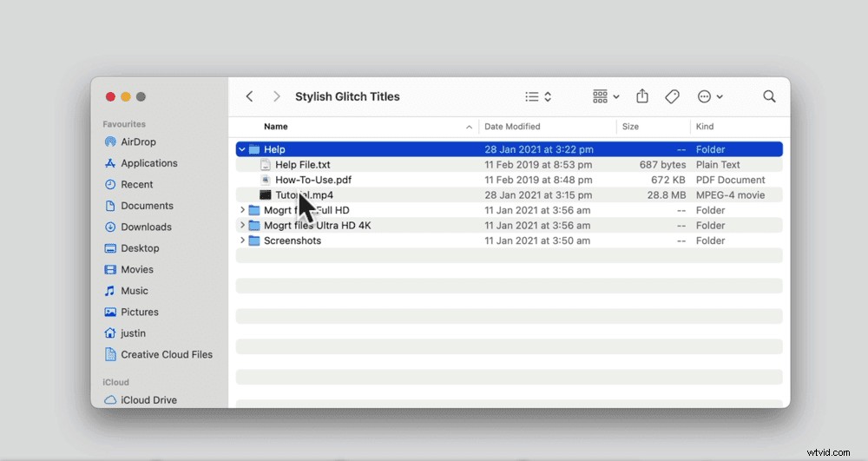The width and height of the screenshot is (868, 461).
Task: Select the Help File.txt file
Action: (x=302, y=165)
